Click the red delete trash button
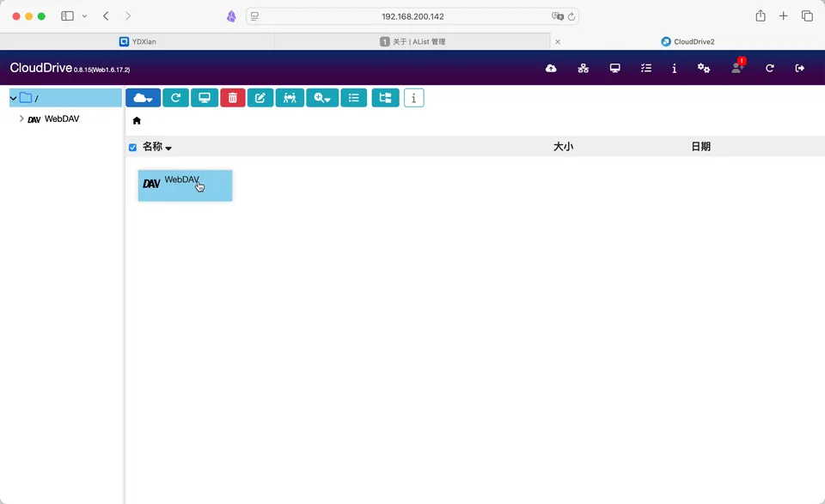Viewport: 825px width, 504px height. (232, 98)
